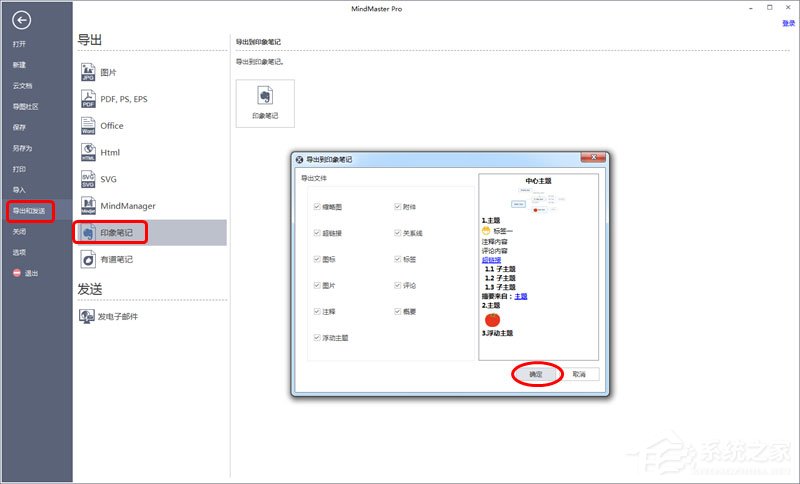The width and height of the screenshot is (800, 484).
Task: Confirm export with the 确定 button
Action: coord(536,374)
